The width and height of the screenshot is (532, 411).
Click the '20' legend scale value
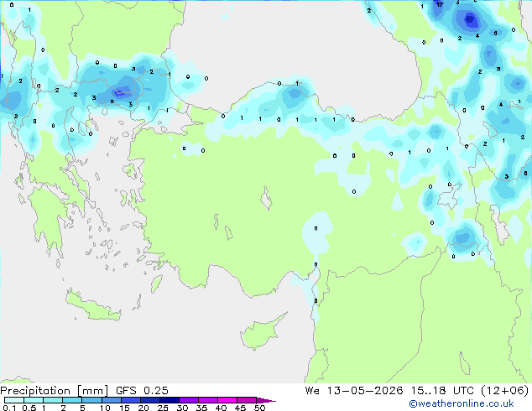pos(143,408)
